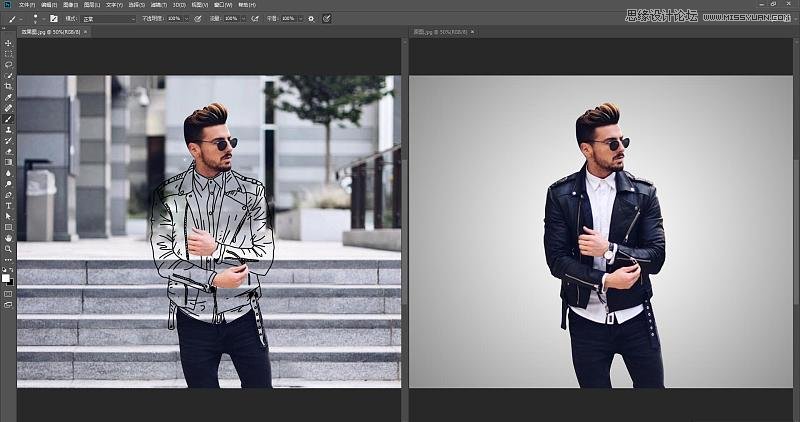Select the Healing Brush tool
This screenshot has height=422, width=800.
click(x=8, y=108)
